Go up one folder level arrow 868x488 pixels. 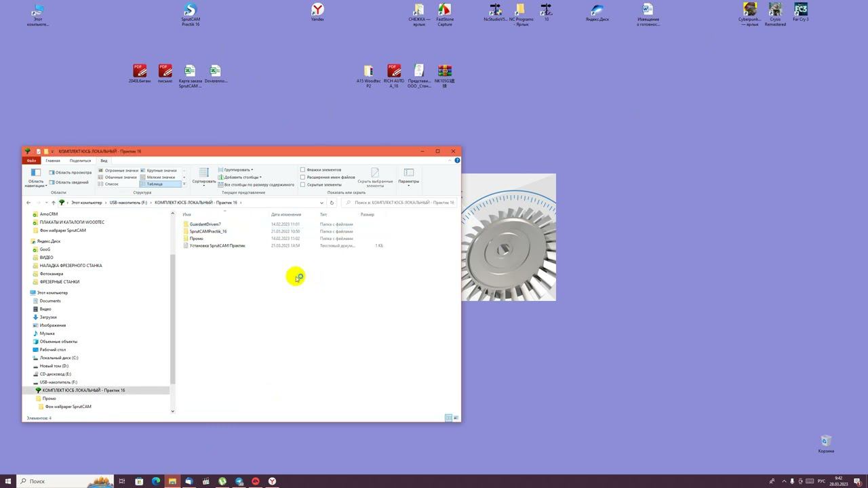(x=53, y=203)
